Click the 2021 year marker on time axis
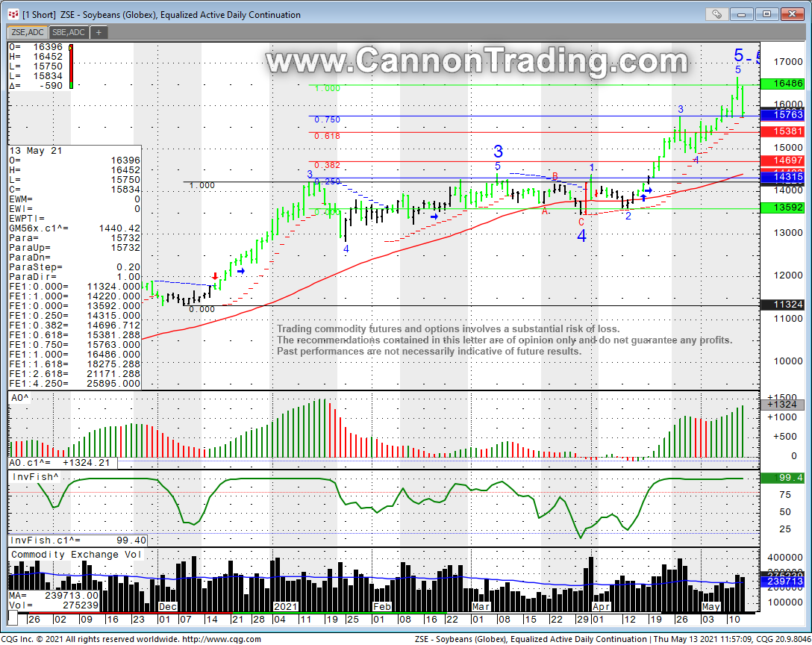 click(x=285, y=607)
